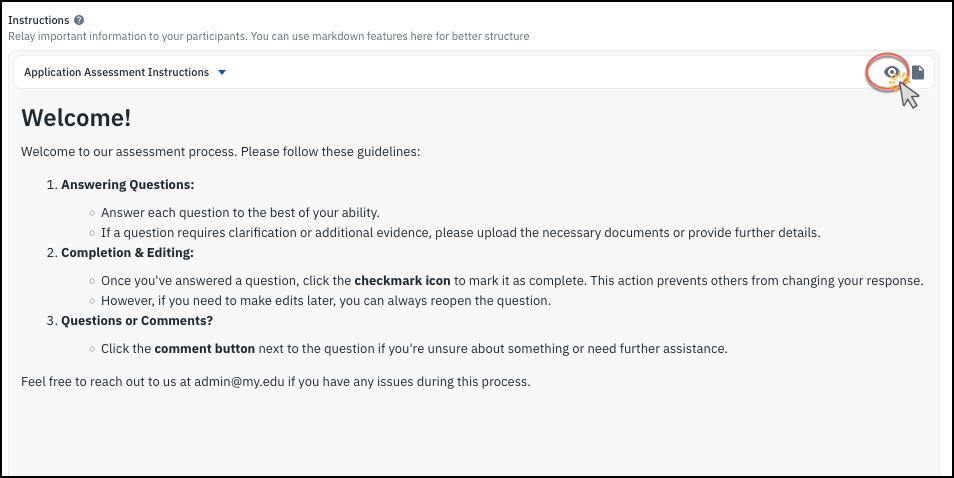Click the "If a question requires clarification" bullet
The width and height of the screenshot is (954, 478).
[460, 233]
